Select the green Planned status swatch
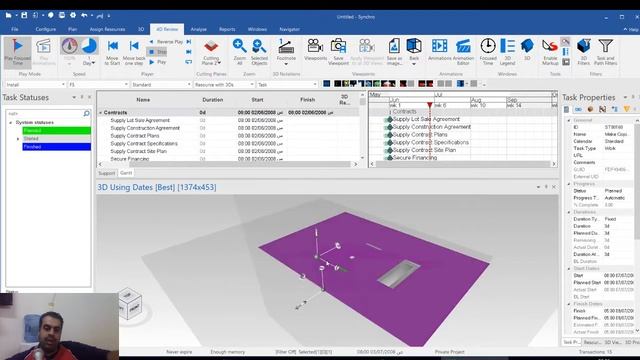The image size is (640, 360). 57,131
